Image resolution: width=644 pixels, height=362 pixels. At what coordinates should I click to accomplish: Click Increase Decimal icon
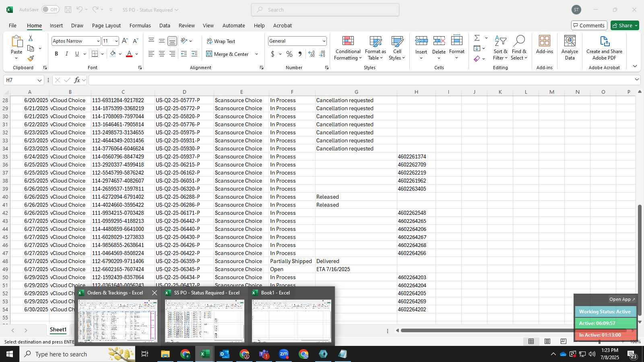[x=312, y=54]
